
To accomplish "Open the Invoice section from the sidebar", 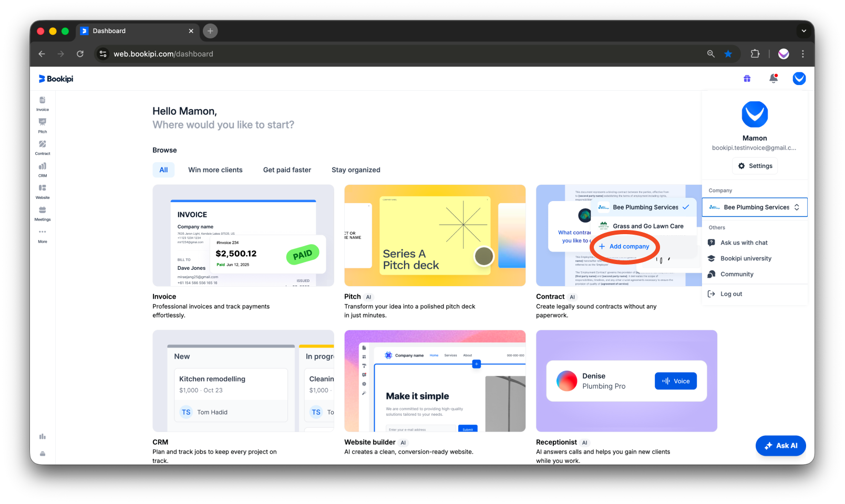I will [x=42, y=103].
